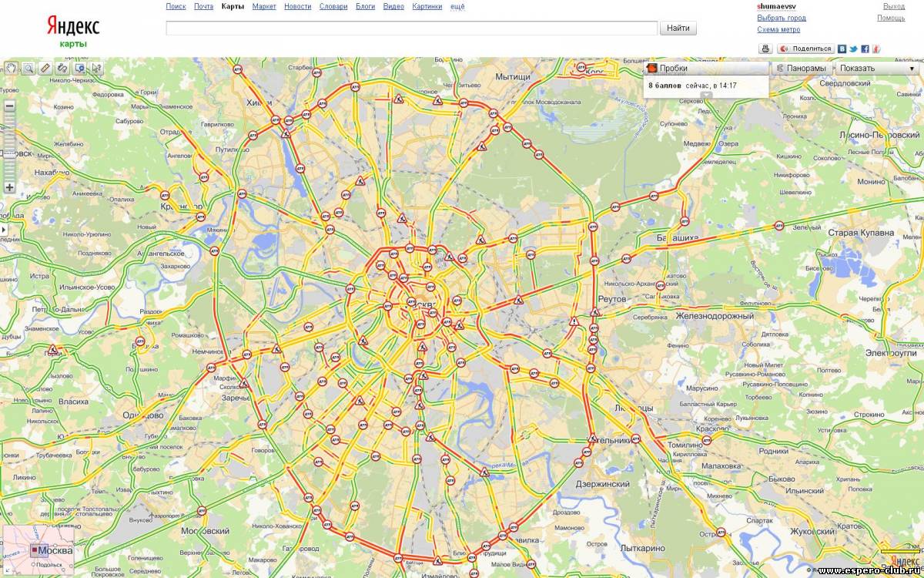Open Новости in top navigation

point(297,6)
